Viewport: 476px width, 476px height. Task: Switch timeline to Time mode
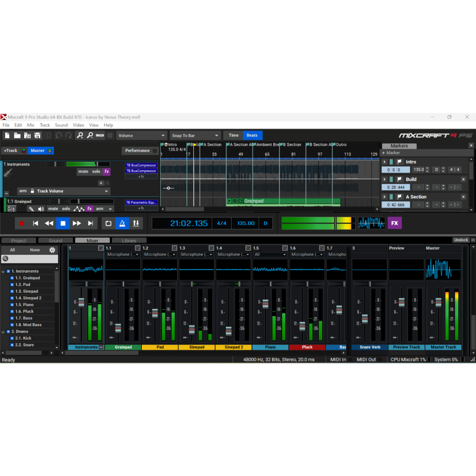[233, 135]
